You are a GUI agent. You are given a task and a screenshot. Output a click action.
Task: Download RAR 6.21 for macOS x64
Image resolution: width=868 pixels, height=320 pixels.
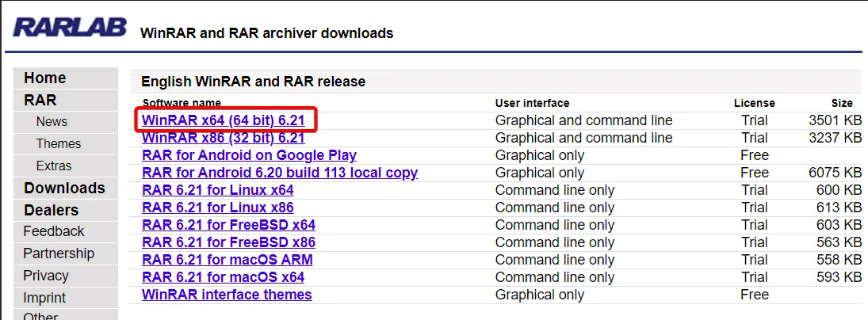tap(223, 277)
